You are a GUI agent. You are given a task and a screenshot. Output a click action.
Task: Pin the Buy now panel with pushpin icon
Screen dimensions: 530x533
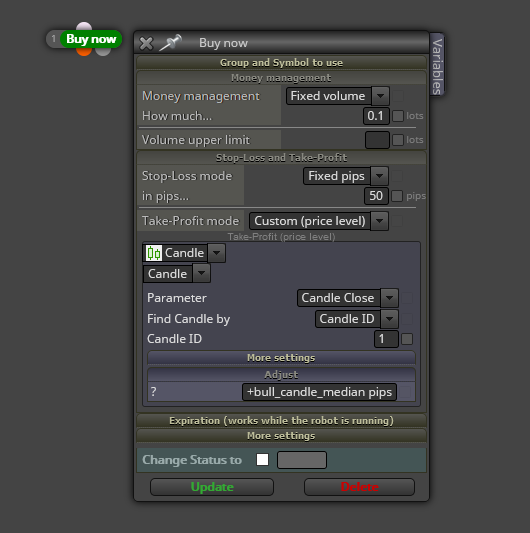171,43
